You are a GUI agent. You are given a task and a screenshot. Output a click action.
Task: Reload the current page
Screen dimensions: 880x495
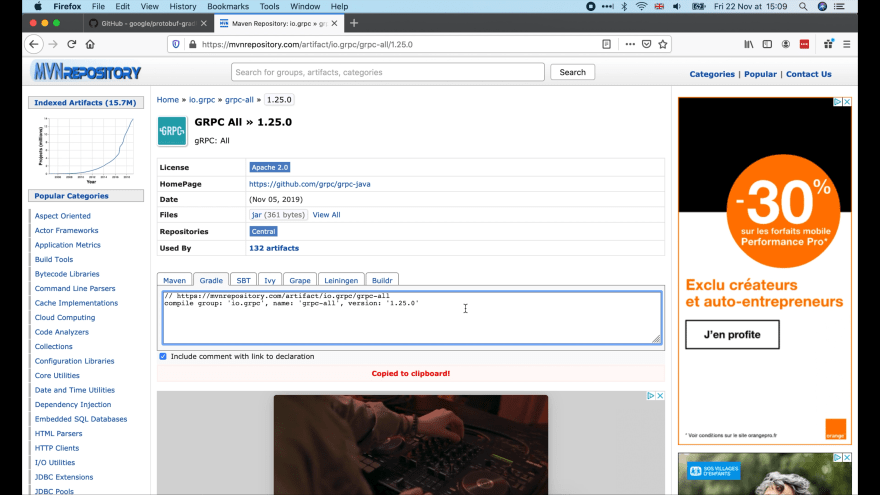click(x=71, y=44)
